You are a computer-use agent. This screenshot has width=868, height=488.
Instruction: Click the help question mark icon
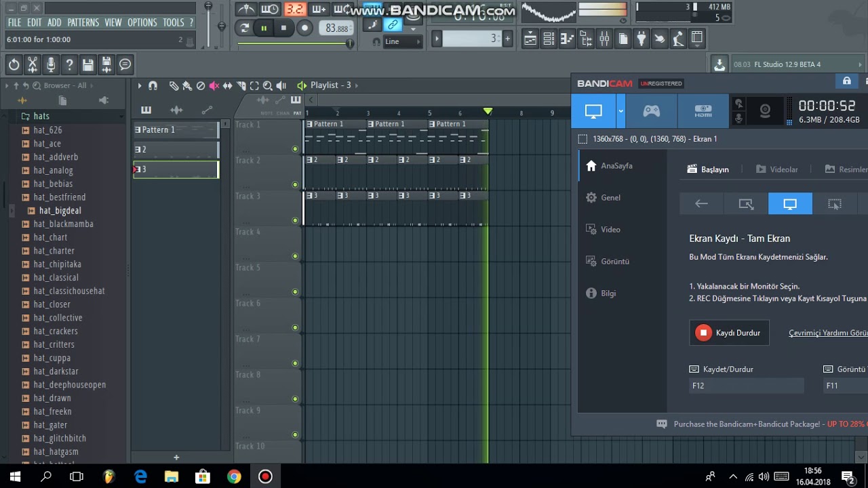tap(69, 64)
